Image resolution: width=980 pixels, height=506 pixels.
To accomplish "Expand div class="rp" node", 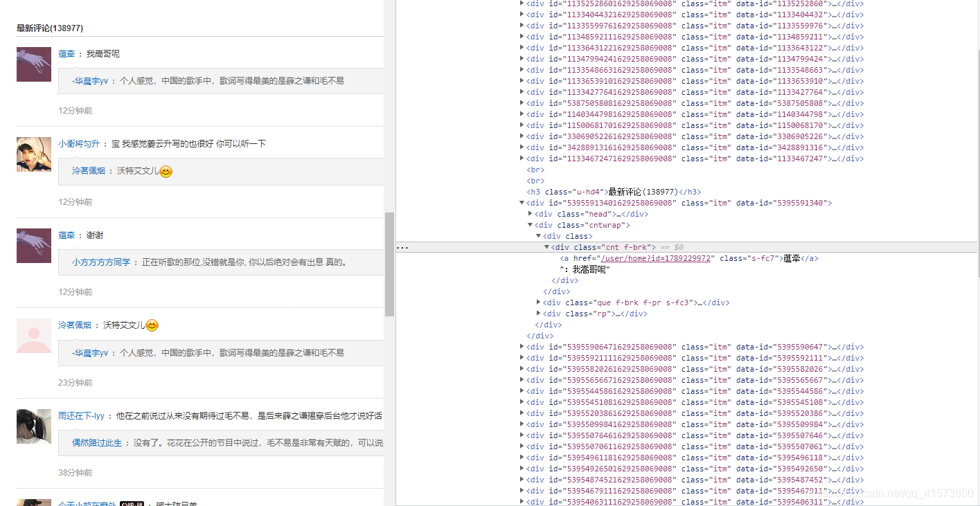I will point(539,314).
